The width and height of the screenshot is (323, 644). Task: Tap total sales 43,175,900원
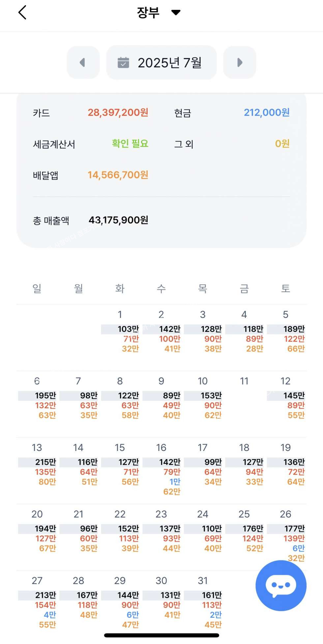(118, 220)
